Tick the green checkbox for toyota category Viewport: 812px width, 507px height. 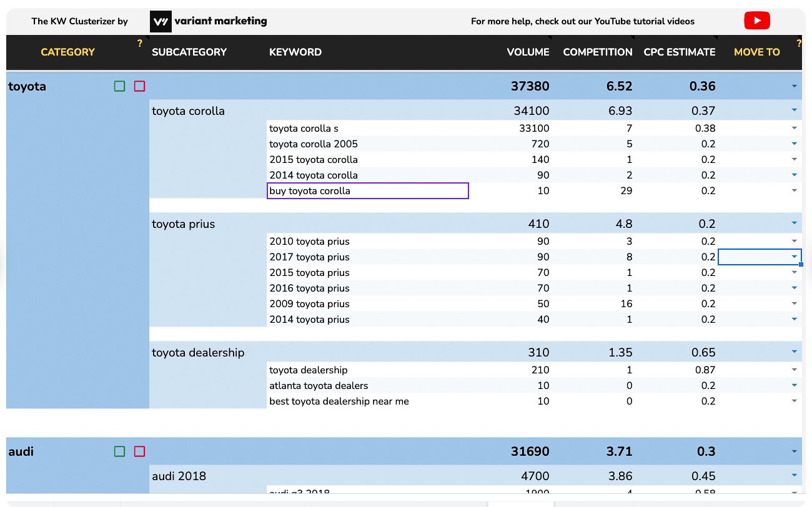pos(120,86)
